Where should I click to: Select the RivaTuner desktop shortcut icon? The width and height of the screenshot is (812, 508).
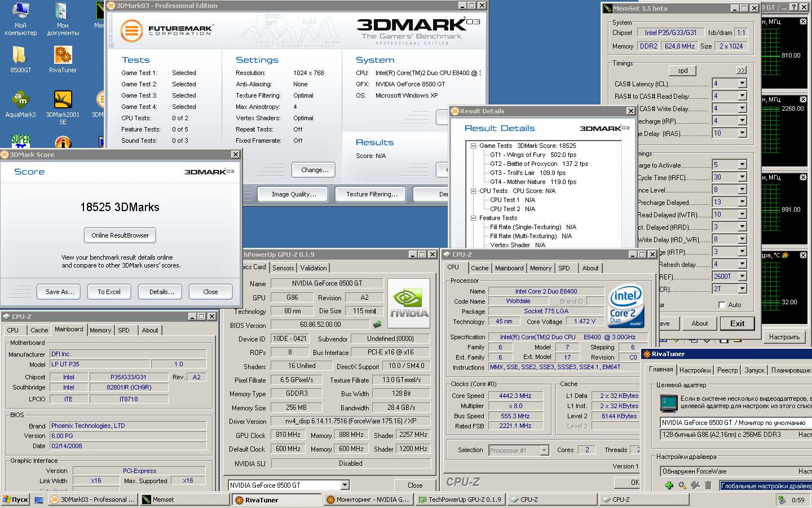point(63,59)
